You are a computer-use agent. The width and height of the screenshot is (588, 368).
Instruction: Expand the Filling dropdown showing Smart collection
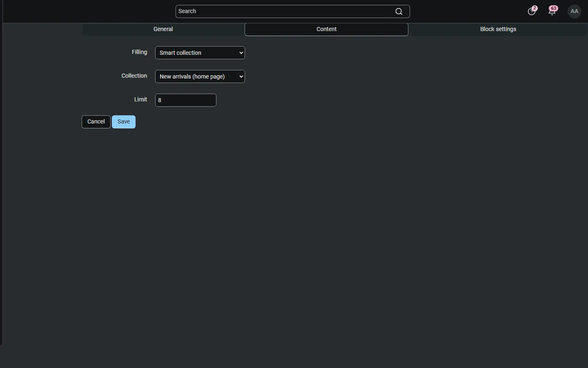pyautogui.click(x=200, y=53)
